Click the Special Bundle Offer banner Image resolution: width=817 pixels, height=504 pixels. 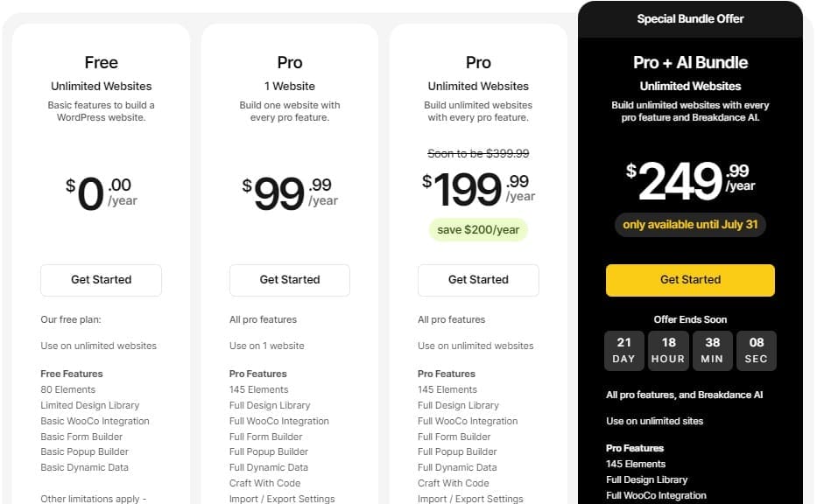pyautogui.click(x=690, y=18)
